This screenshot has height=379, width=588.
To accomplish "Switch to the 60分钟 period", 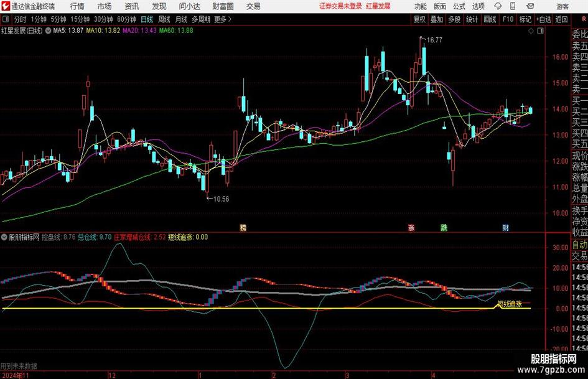I will (x=127, y=19).
